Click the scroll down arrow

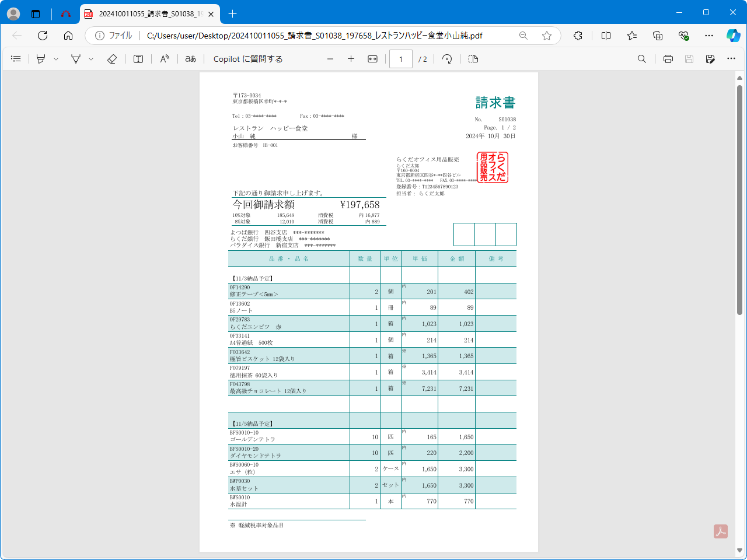click(x=739, y=550)
